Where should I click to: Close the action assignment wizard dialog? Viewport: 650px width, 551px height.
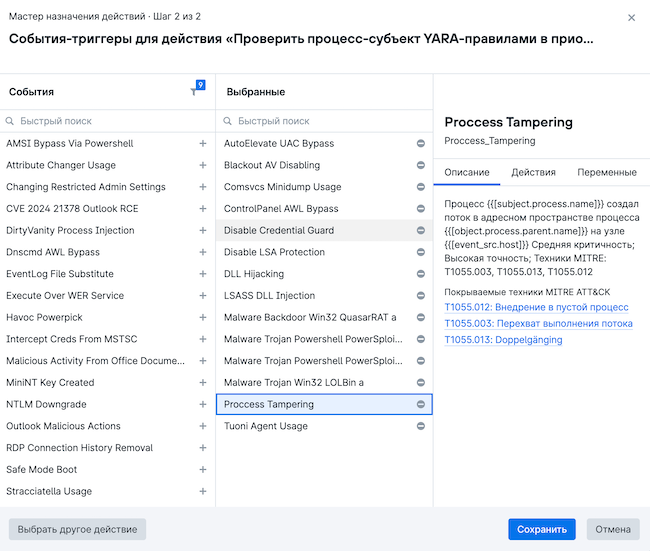(x=631, y=18)
